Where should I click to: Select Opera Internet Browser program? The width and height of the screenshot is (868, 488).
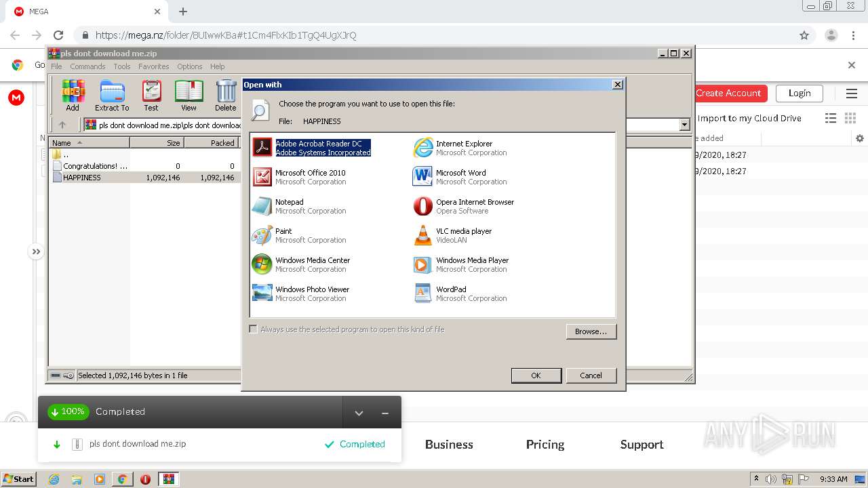pos(464,206)
